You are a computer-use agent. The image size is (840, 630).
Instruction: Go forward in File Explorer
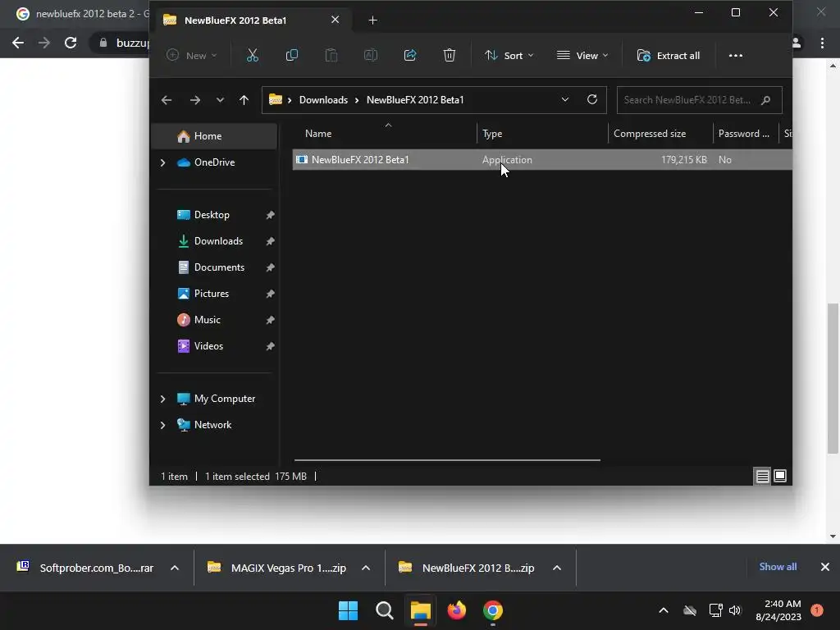tap(195, 100)
